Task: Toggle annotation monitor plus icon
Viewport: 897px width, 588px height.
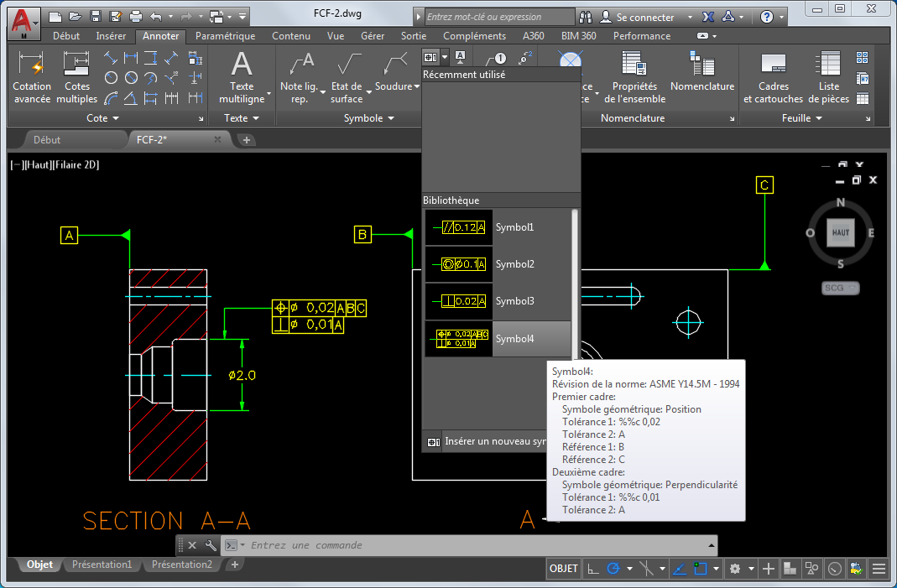Action: 769,569
